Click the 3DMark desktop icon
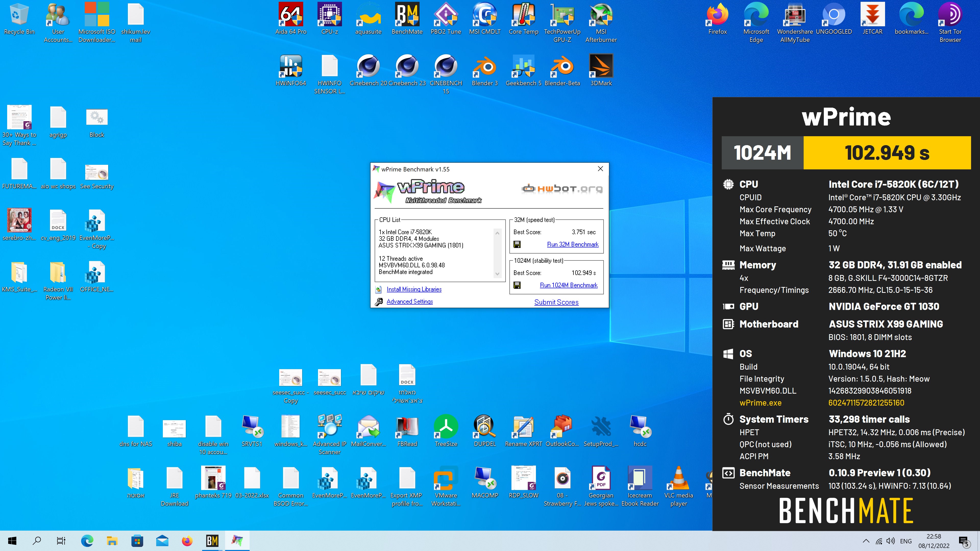This screenshot has width=980, height=551. pyautogui.click(x=601, y=70)
